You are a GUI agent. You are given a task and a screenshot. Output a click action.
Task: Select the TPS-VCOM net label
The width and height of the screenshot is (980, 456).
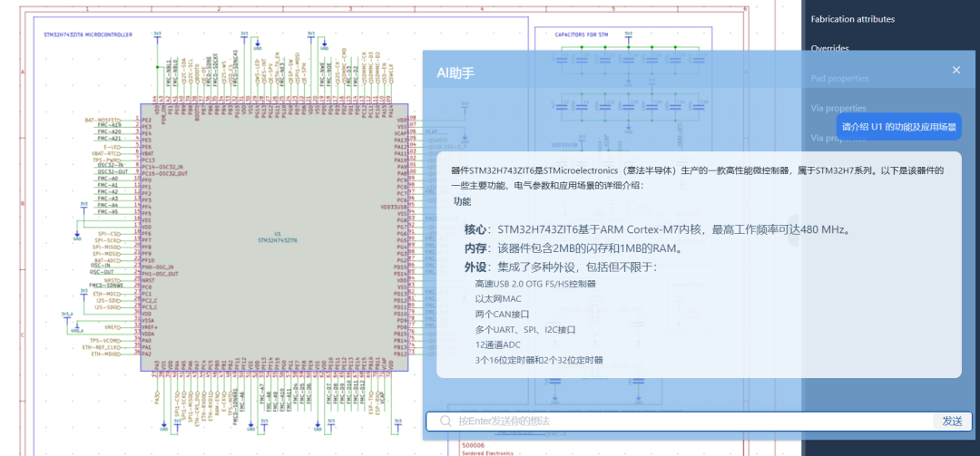point(105,341)
